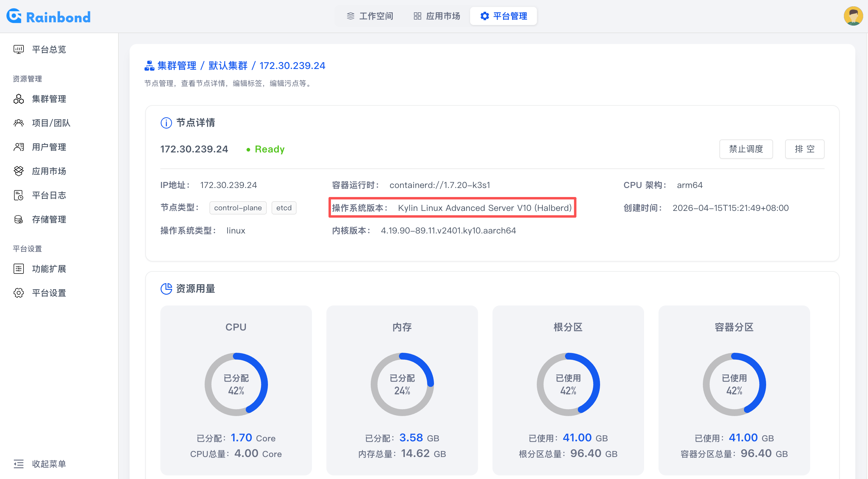Switch to the 工作空间 top tab
The image size is (868, 479).
tap(370, 16)
